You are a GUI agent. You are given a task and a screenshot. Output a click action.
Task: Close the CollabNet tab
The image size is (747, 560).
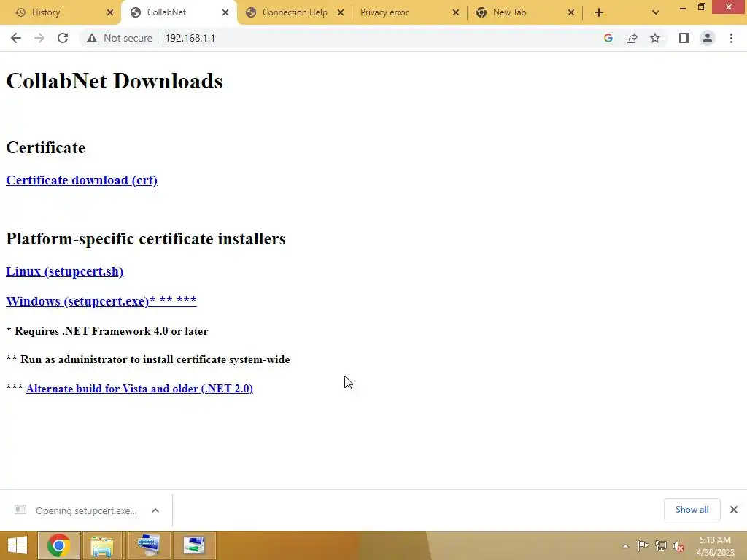click(x=225, y=12)
